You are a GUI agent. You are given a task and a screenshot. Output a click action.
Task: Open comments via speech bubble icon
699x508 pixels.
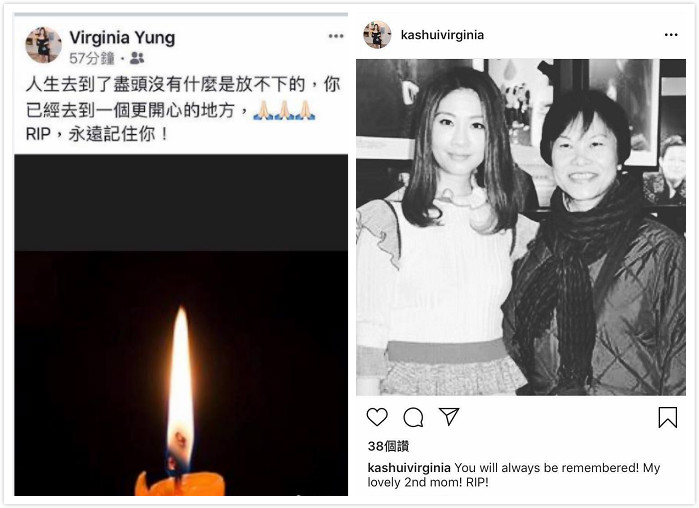[x=413, y=418]
